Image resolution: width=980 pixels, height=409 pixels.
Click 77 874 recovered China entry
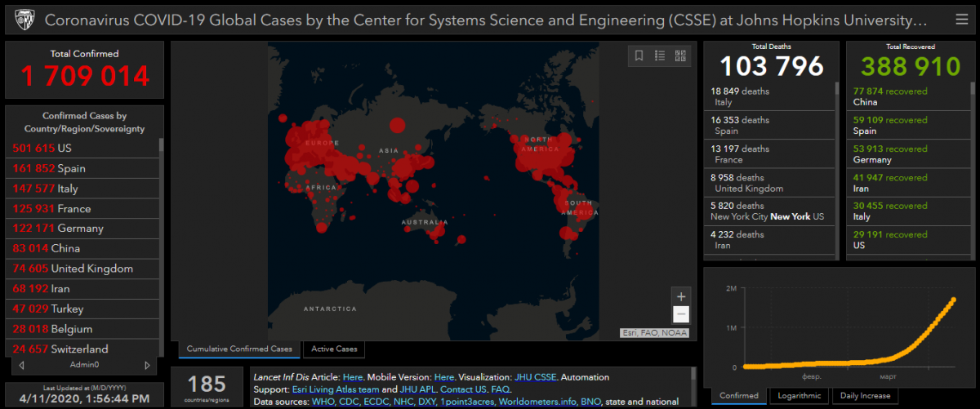[x=908, y=96]
